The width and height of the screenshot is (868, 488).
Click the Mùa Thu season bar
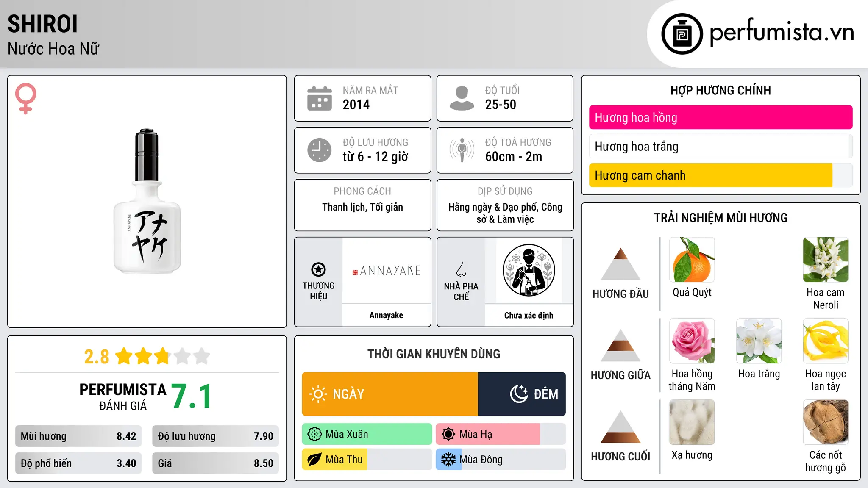click(x=367, y=460)
